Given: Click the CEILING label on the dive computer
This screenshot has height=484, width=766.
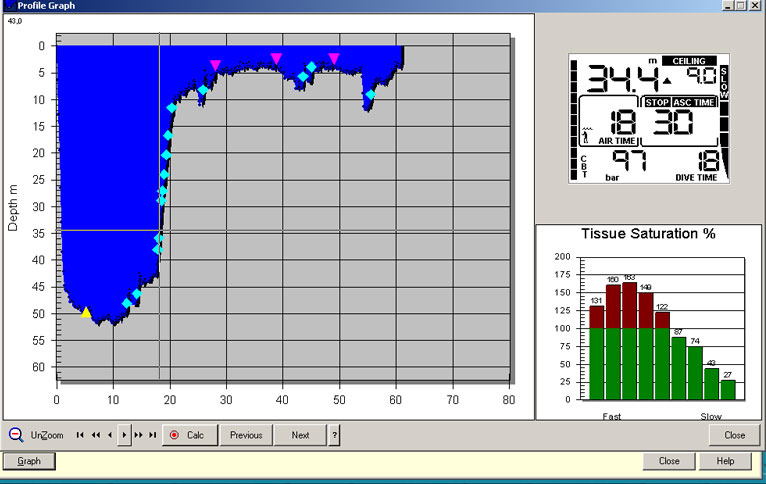Looking at the screenshot, I should coord(689,61).
